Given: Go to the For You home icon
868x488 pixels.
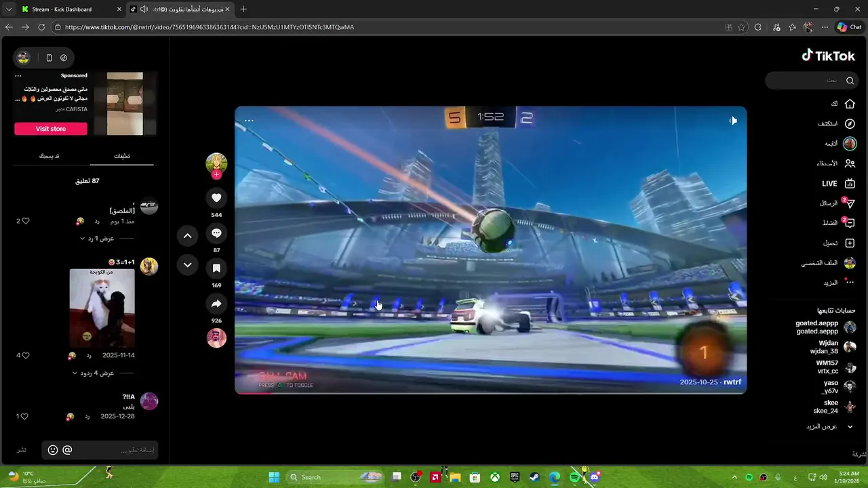Looking at the screenshot, I should (x=850, y=104).
